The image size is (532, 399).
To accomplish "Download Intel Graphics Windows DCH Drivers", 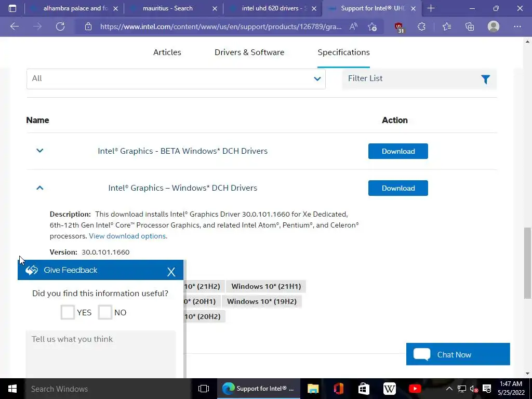I will 398,188.
